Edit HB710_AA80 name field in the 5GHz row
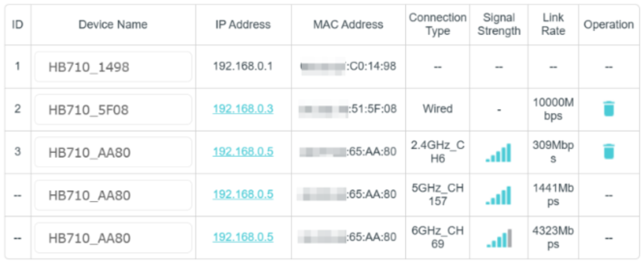The height and width of the screenshot is (265, 644). [113, 195]
